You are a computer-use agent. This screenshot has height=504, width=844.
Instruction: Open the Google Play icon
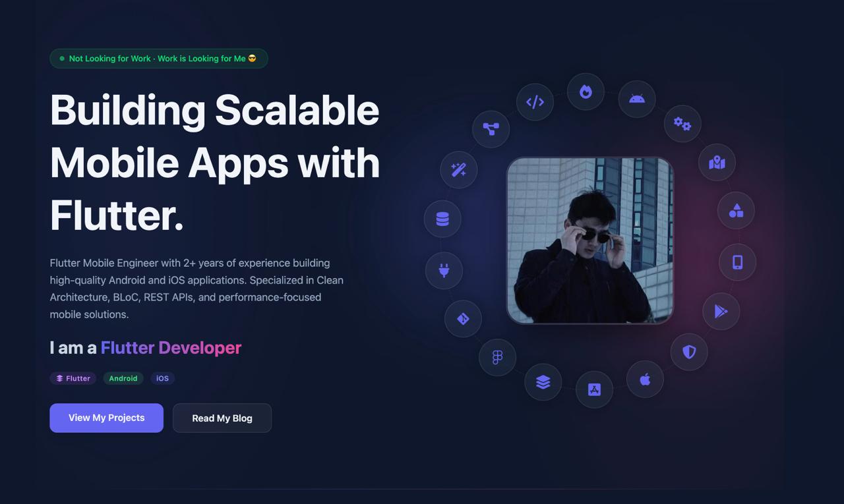click(721, 311)
